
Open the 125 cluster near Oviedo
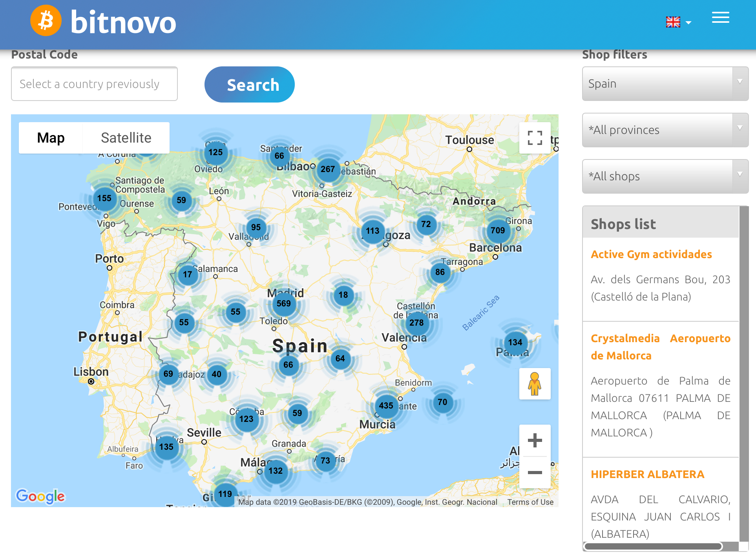tap(215, 152)
